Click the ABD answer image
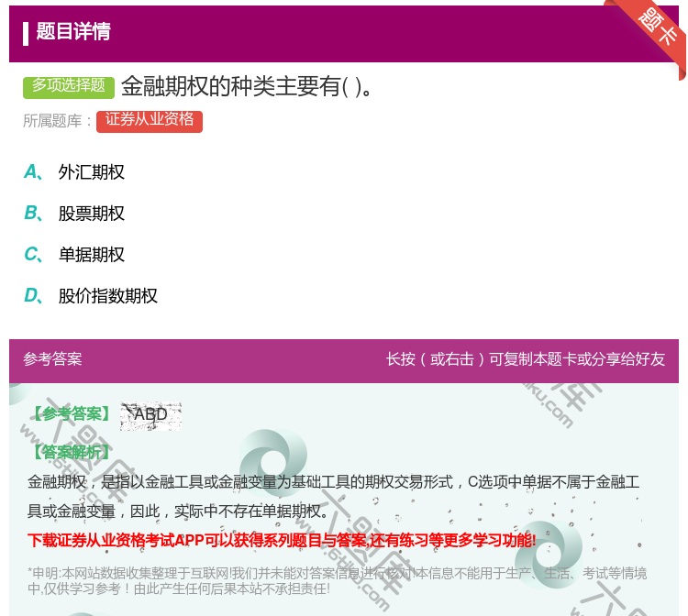The width and height of the screenshot is (688, 616). coord(150,415)
